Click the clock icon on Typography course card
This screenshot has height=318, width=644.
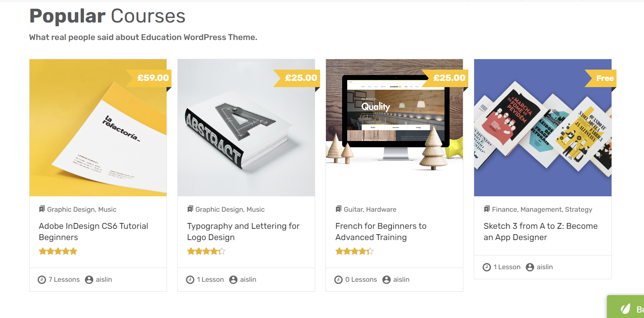point(190,280)
